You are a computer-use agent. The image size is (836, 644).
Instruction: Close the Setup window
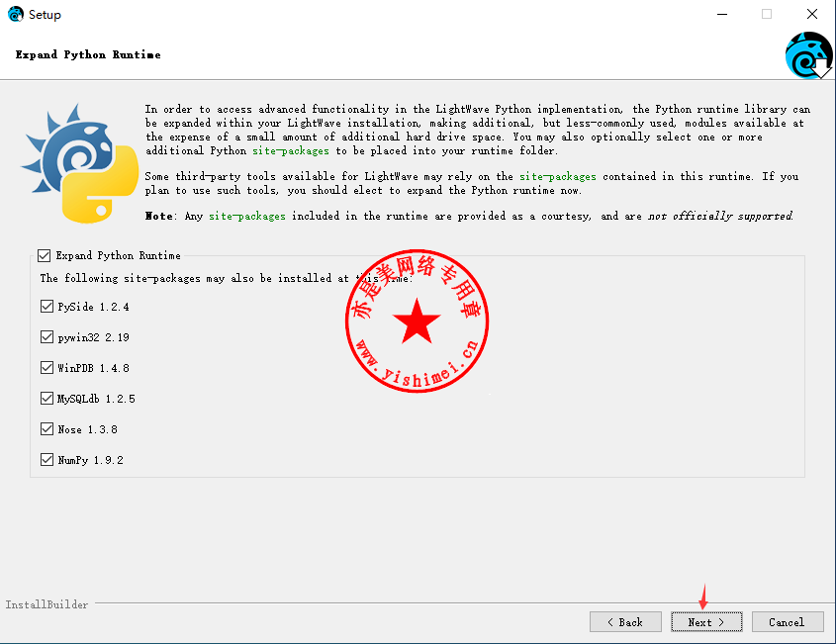tap(812, 15)
